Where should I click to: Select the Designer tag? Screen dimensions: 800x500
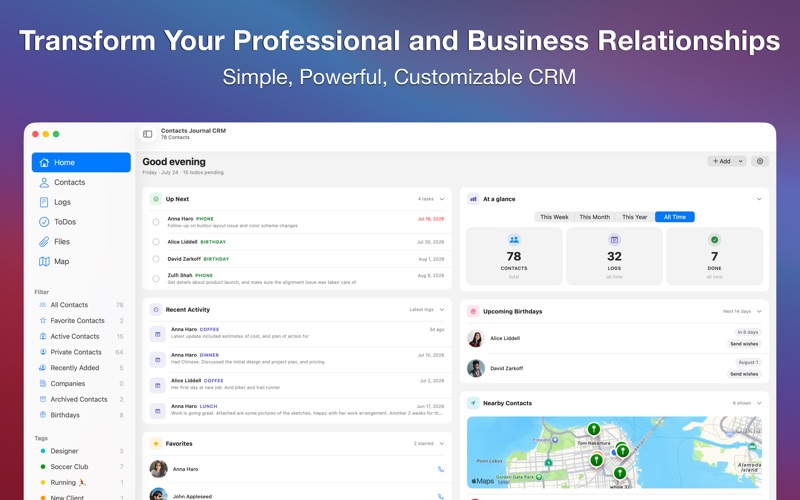coord(81,451)
